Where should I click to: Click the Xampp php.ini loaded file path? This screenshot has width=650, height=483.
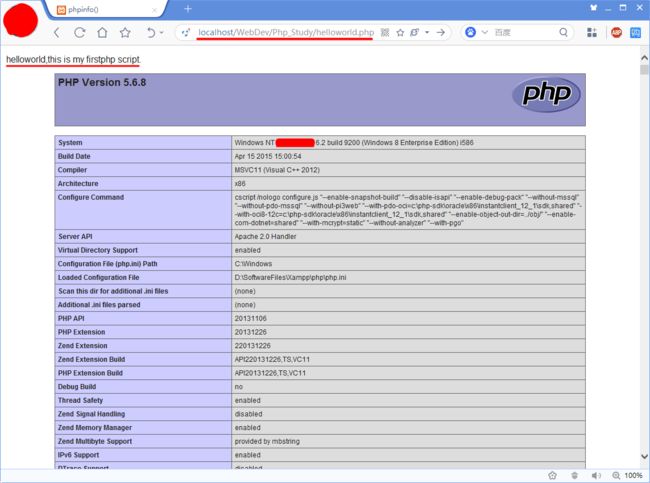pos(290,277)
